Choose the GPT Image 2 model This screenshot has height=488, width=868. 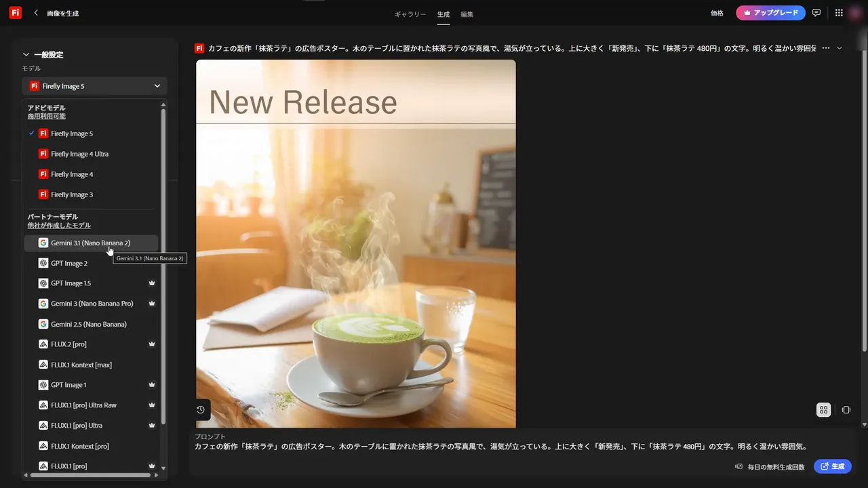click(x=91, y=263)
